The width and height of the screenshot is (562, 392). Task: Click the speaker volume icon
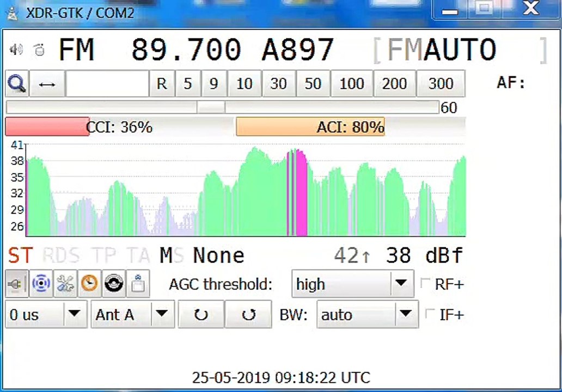coord(16,50)
